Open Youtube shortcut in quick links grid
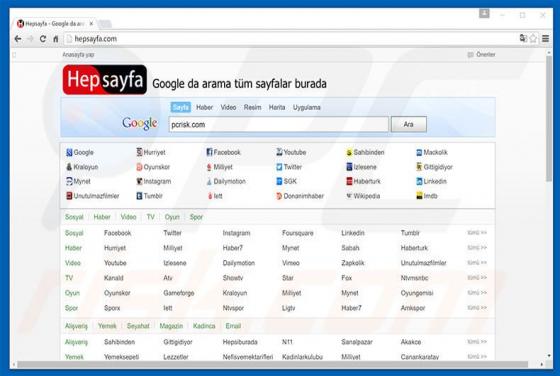The width and height of the screenshot is (560, 376). pyautogui.click(x=291, y=152)
